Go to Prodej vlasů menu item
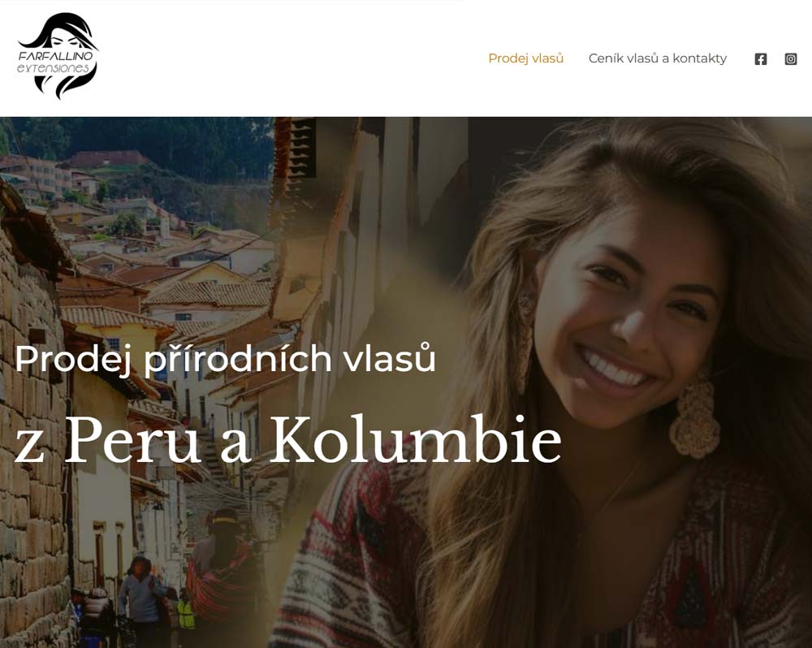The width and height of the screenshot is (812, 648). tap(525, 58)
